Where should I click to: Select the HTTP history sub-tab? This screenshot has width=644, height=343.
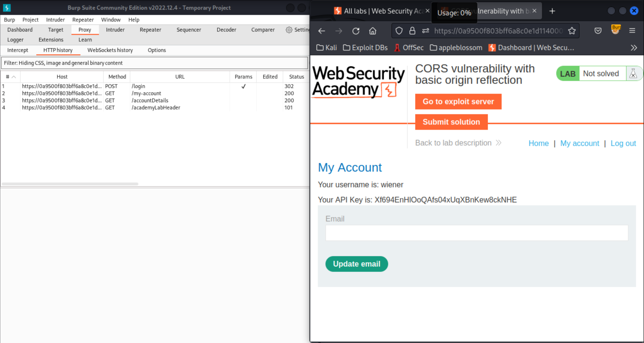click(x=58, y=50)
